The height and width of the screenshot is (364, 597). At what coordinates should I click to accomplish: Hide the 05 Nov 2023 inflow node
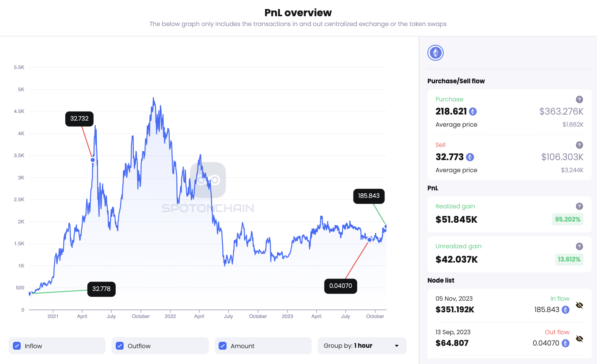coord(579,305)
